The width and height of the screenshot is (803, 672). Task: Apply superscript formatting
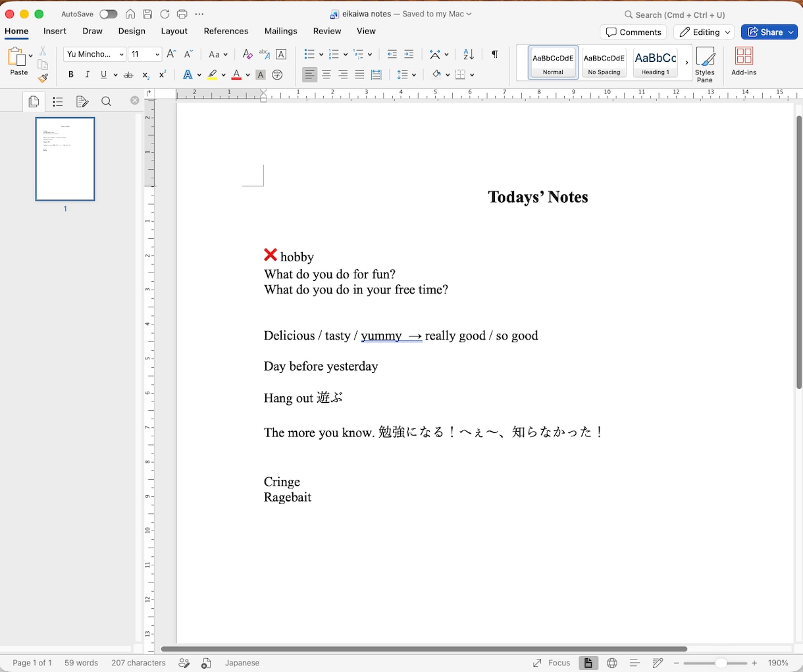[163, 75]
